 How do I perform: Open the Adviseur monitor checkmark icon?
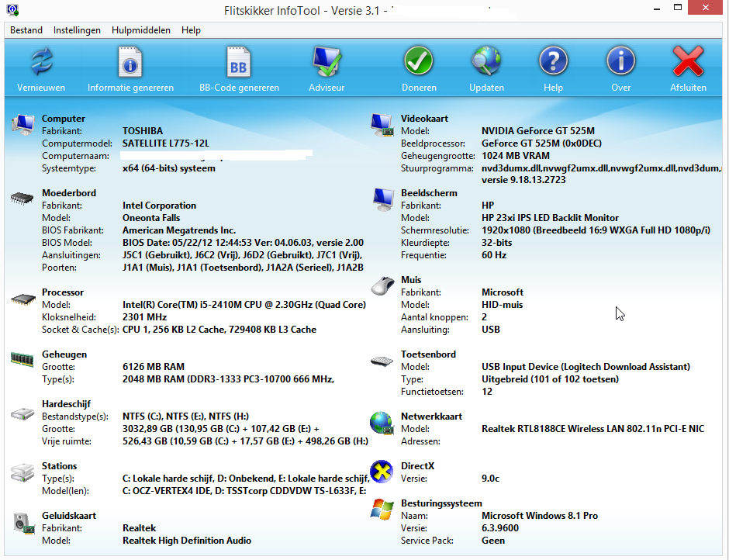[x=326, y=61]
